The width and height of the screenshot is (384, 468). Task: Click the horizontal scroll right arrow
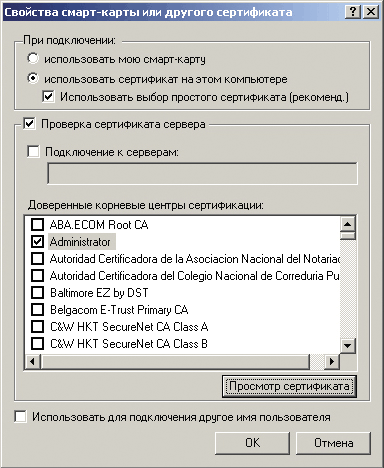point(332,361)
